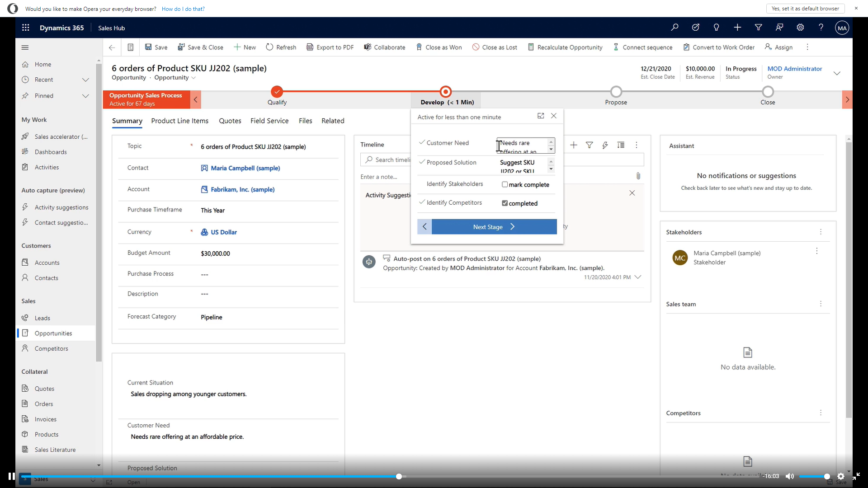
Task: Open the Timeline filter funnel
Action: (590, 145)
